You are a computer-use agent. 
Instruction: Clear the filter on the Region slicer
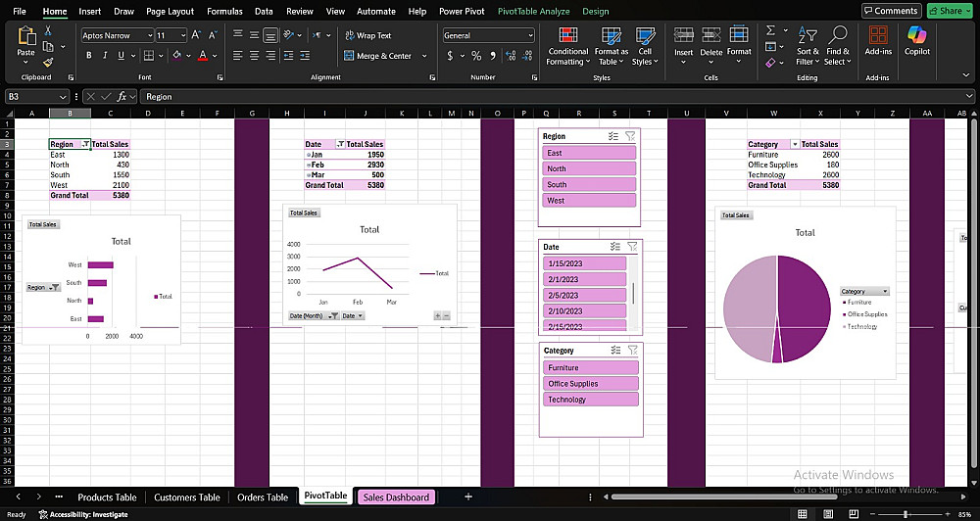pos(630,137)
